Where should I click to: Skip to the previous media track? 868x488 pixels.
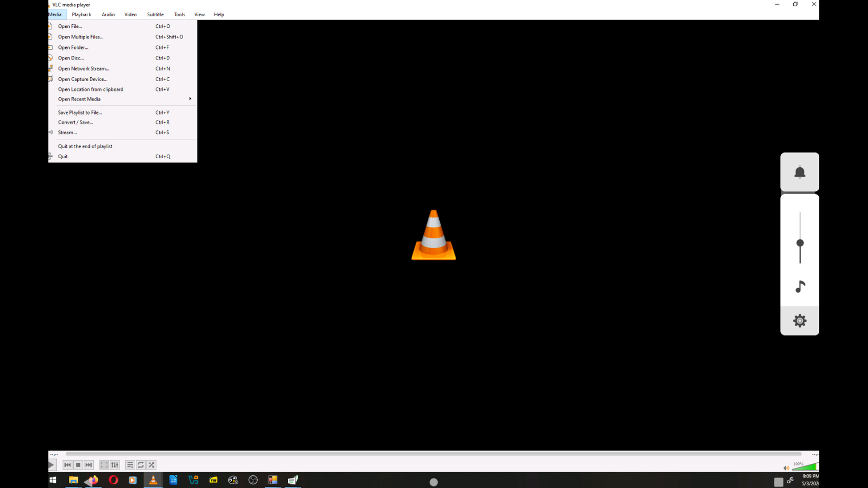click(67, 465)
